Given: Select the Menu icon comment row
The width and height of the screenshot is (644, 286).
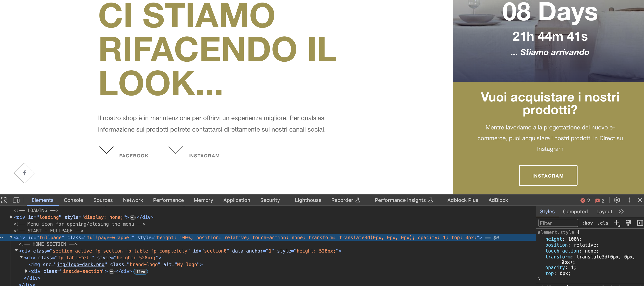Looking at the screenshot, I should (79, 224).
